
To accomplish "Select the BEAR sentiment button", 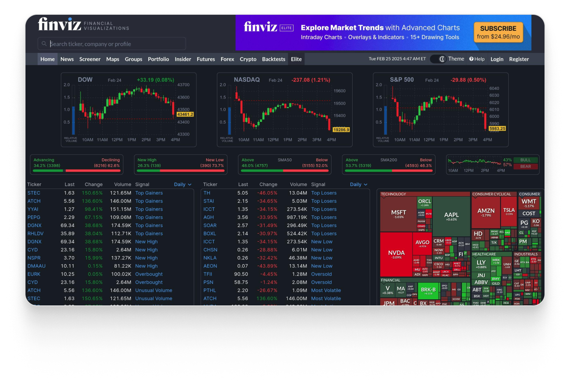I will tap(525, 167).
